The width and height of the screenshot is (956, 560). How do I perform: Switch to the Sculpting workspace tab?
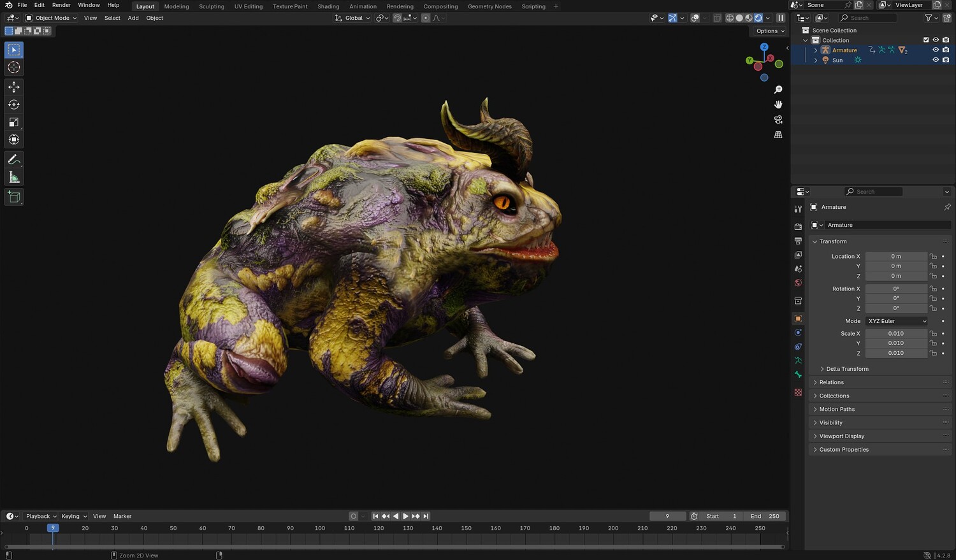click(x=211, y=6)
